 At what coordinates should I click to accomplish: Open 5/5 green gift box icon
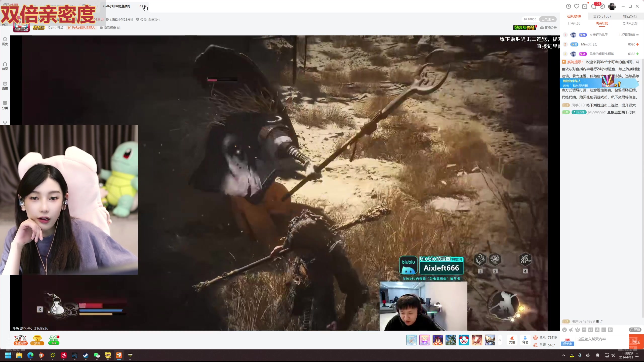coord(54,340)
